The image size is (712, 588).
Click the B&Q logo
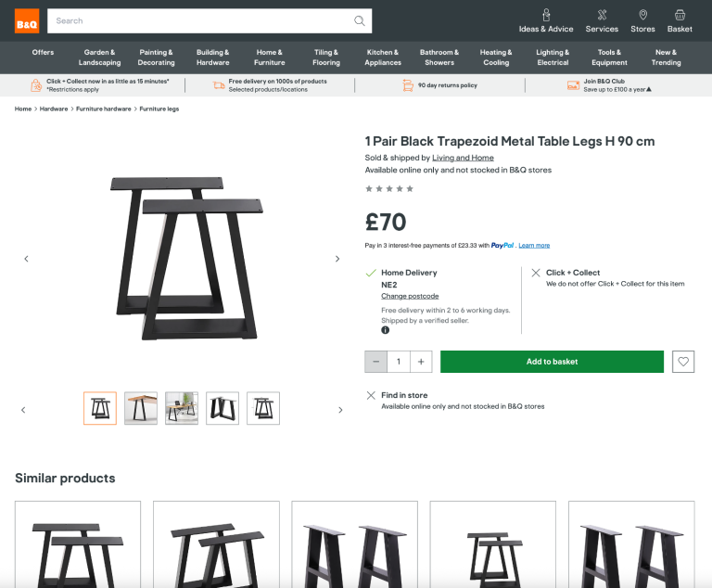coord(26,20)
